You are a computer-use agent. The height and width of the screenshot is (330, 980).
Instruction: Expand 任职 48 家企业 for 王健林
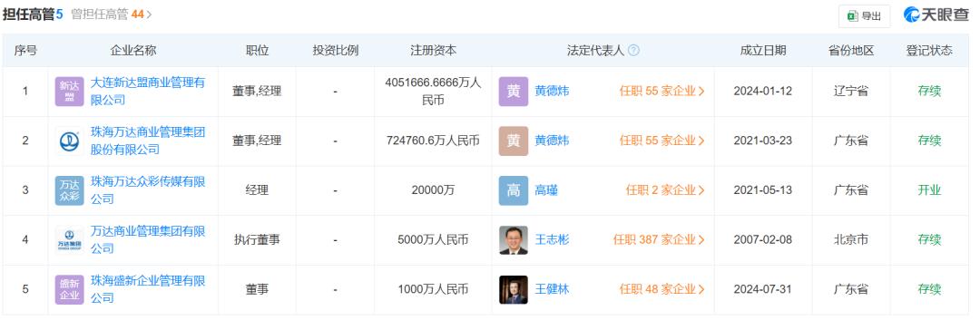[662, 289]
